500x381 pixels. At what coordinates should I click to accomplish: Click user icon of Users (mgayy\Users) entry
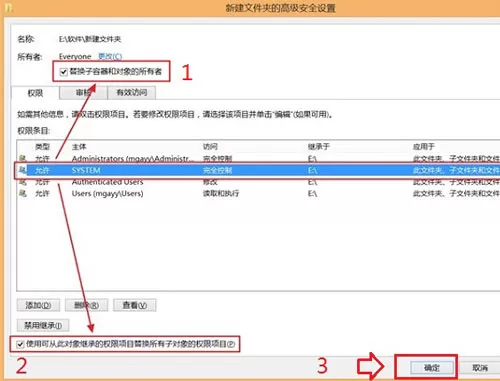pyautogui.click(x=22, y=193)
